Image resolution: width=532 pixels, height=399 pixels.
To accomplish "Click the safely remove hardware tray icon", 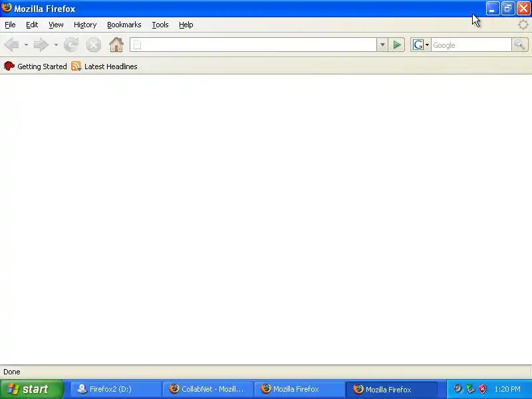I will [470, 389].
